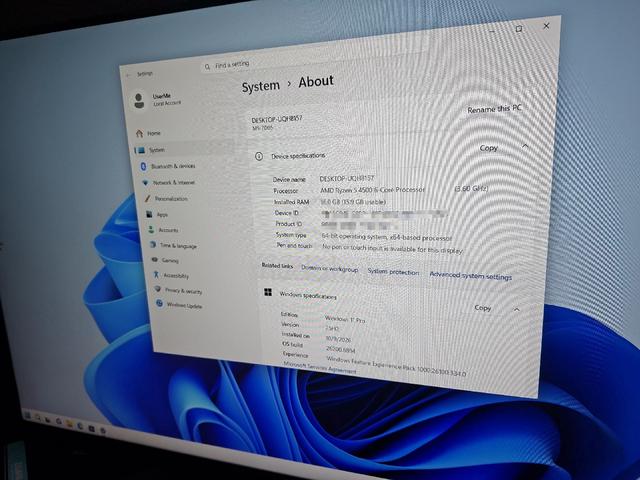Collapse the Windows specifications section chevron
The height and width of the screenshot is (480, 640).
(x=517, y=310)
